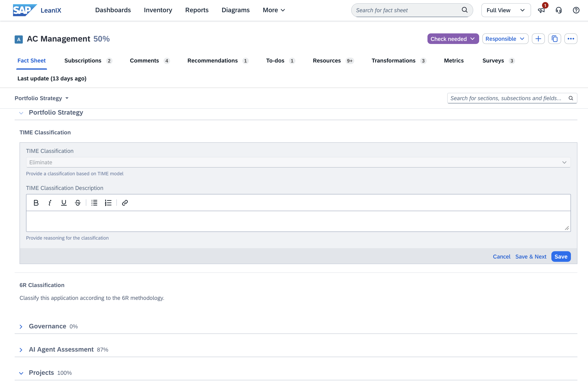The height and width of the screenshot is (386, 588).
Task: Click the section search magnifier icon
Action: coord(571,98)
